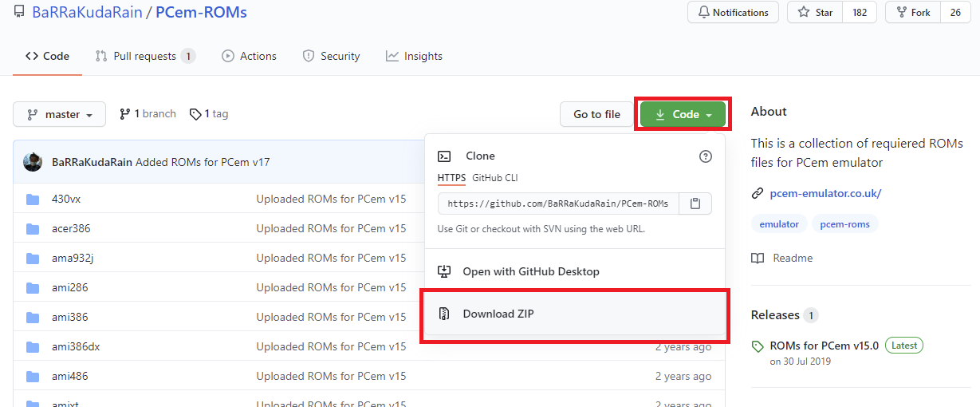980x407 pixels.
Task: Toggle the green Code dropdown button
Action: pyautogui.click(x=683, y=114)
